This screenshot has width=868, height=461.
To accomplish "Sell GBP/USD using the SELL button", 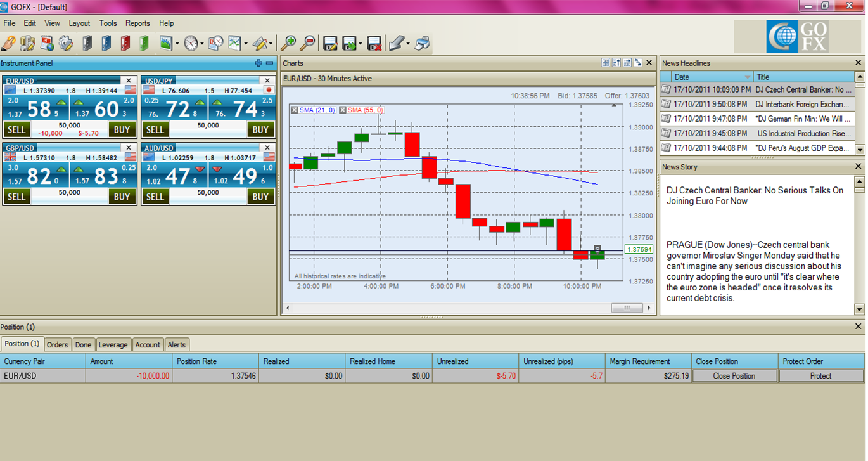I will [x=16, y=197].
